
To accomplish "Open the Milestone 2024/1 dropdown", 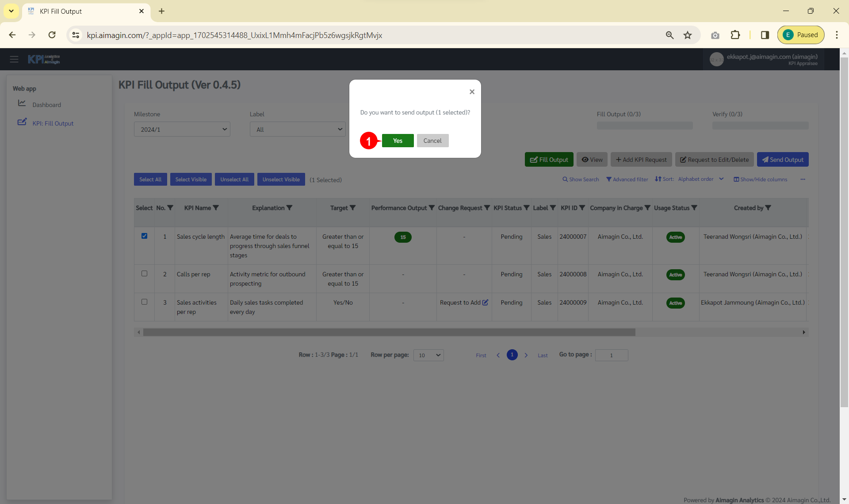I will (182, 129).
